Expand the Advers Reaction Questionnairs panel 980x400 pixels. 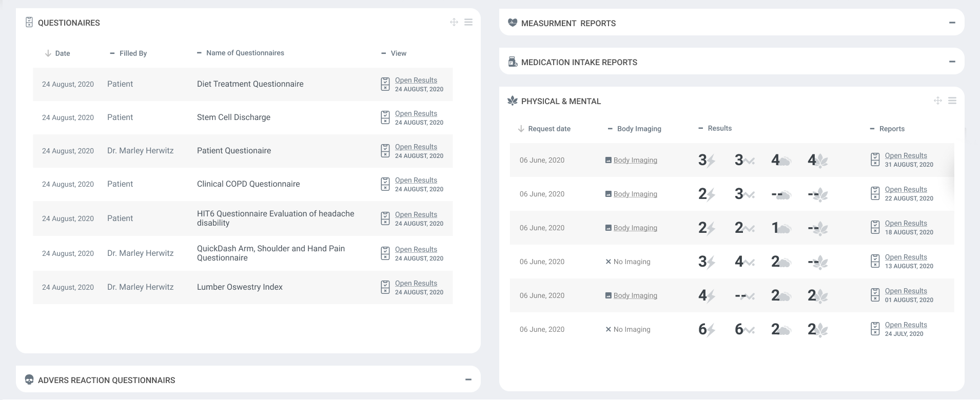pyautogui.click(x=468, y=379)
